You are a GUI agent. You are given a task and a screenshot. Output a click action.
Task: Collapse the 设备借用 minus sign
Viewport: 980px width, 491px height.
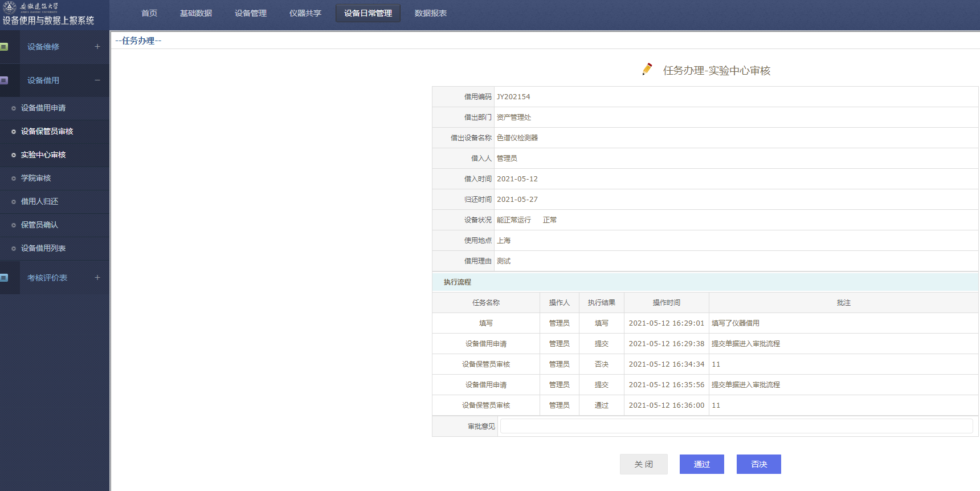(x=97, y=80)
